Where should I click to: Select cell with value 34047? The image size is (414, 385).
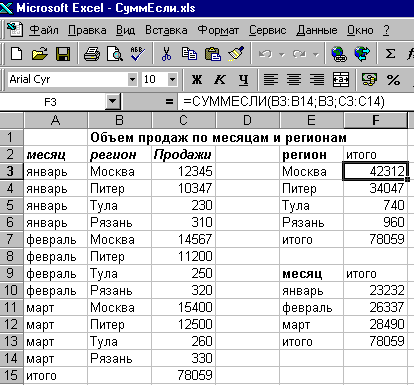pyautogui.click(x=375, y=188)
